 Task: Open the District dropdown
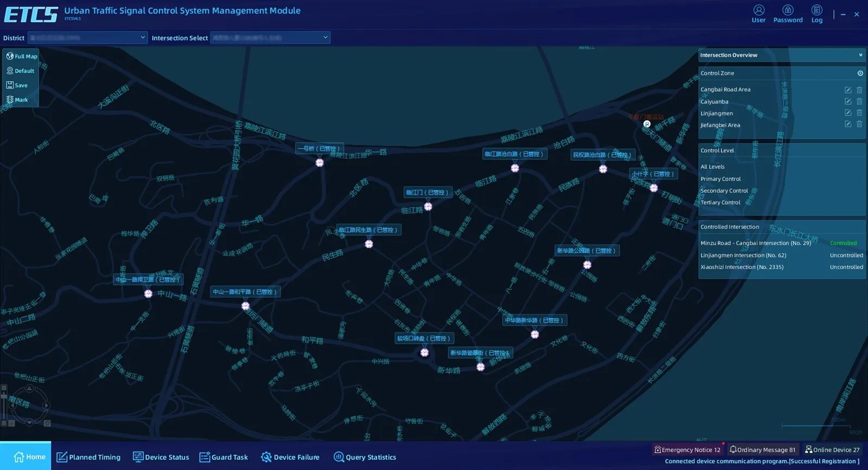tap(87, 37)
